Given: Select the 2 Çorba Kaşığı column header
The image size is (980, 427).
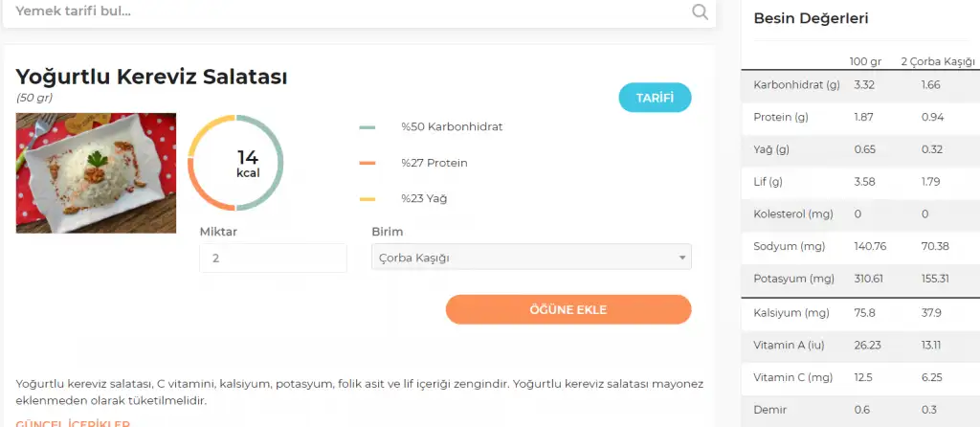Looking at the screenshot, I should pyautogui.click(x=937, y=62).
